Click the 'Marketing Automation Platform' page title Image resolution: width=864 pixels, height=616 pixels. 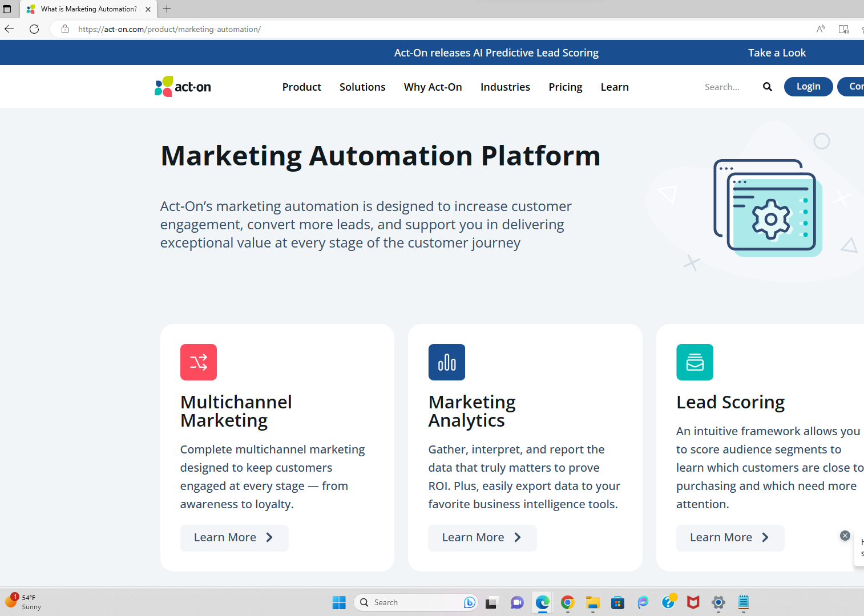pyautogui.click(x=381, y=156)
